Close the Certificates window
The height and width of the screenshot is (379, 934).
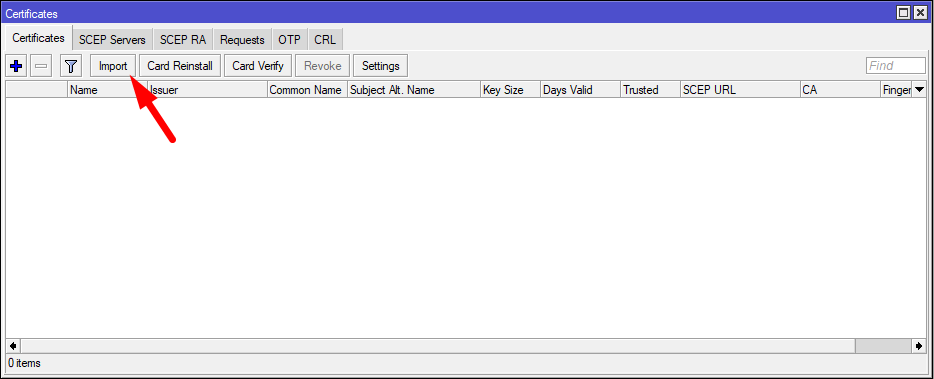point(919,13)
